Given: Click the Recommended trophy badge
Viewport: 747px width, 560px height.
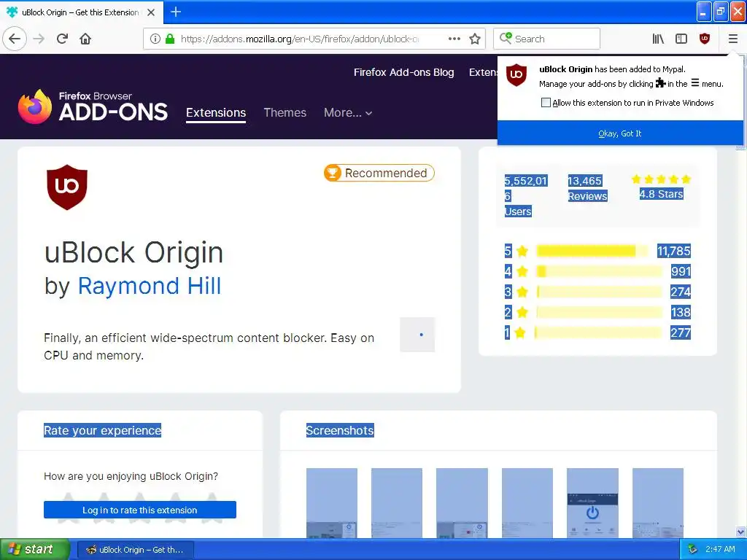Looking at the screenshot, I should click(x=379, y=173).
